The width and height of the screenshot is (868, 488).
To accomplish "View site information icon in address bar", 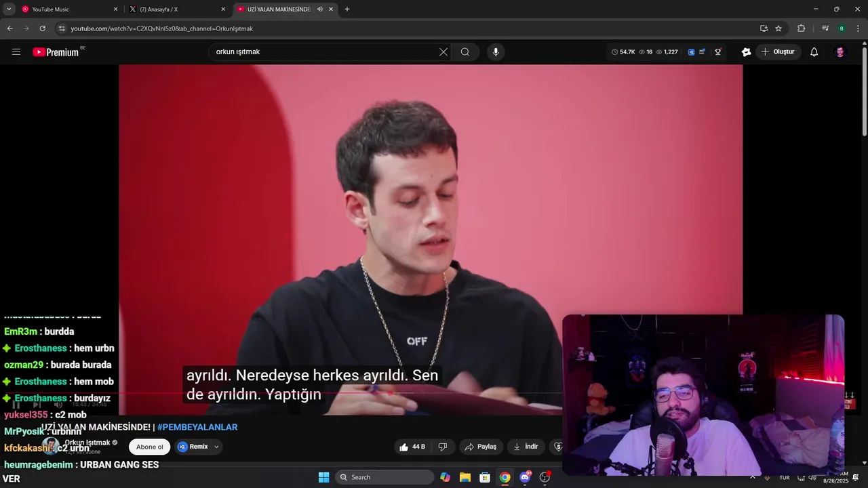I will (62, 28).
